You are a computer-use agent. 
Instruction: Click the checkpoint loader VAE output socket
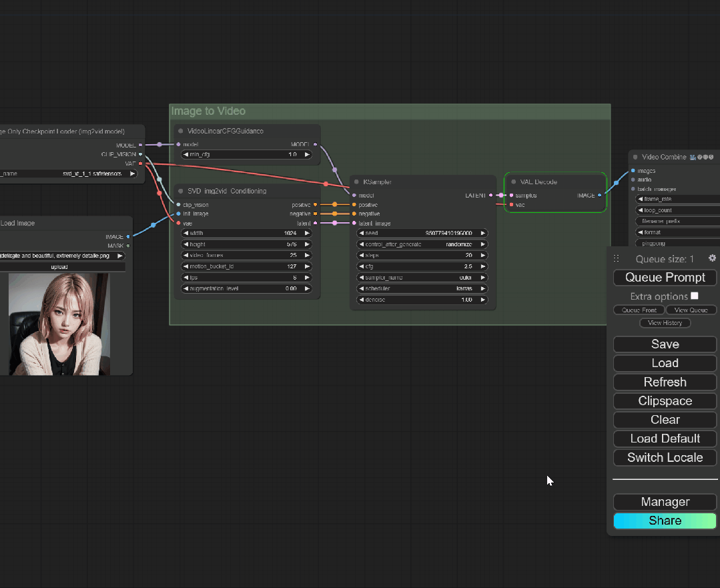[x=141, y=164]
